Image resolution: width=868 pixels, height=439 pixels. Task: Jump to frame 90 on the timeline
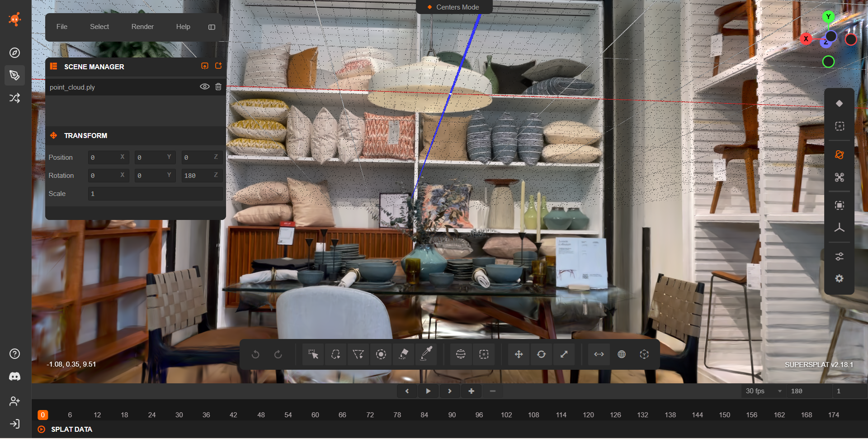452,415
